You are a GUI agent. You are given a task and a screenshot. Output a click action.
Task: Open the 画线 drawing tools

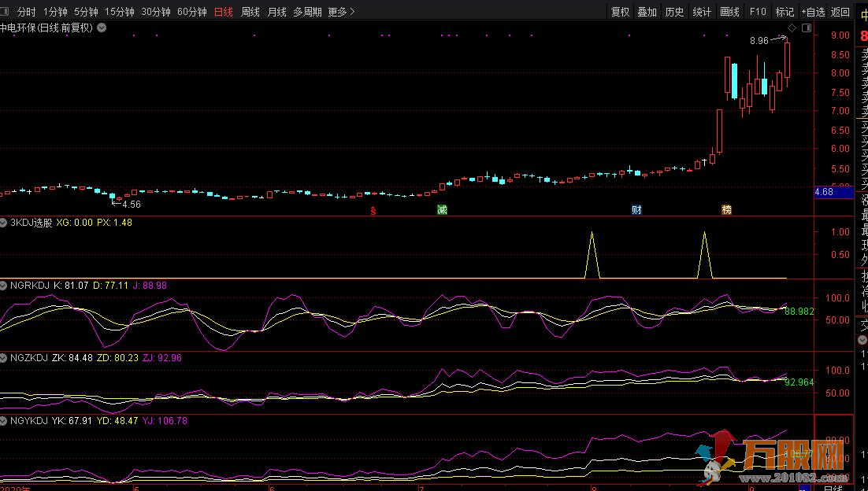[x=730, y=12]
